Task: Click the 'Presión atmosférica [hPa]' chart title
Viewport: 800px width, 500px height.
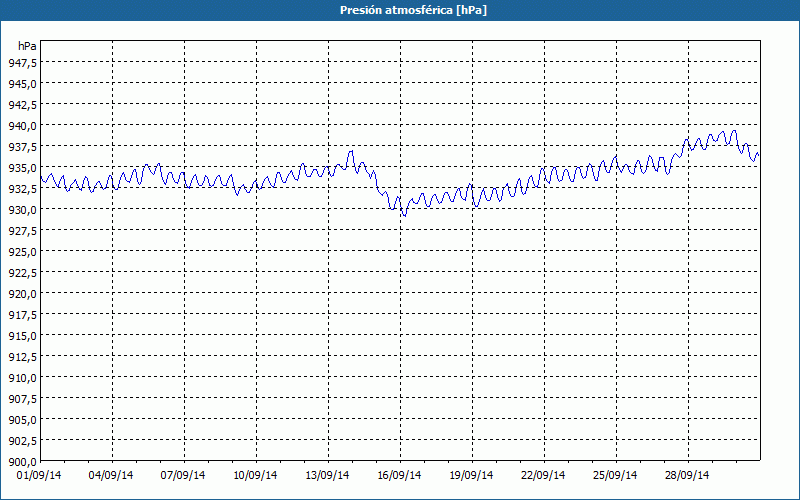Action: click(x=413, y=10)
